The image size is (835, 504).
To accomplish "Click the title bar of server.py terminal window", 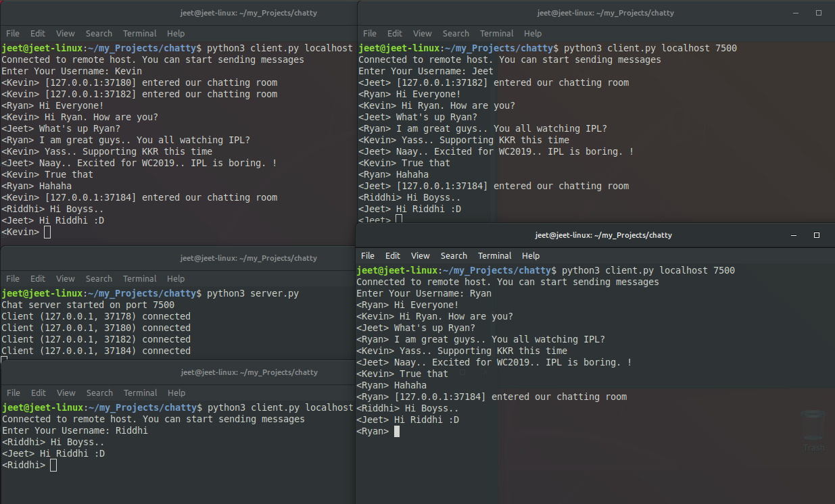I will (178, 257).
